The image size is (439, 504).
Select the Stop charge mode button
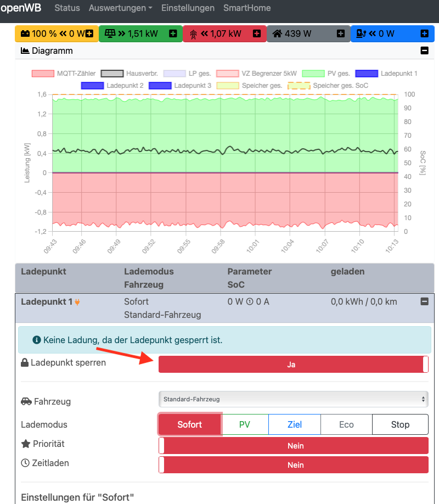pos(400,424)
